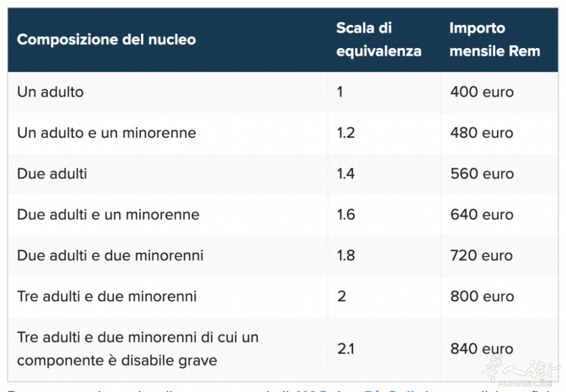Select the row mentioning "disabile grave"
566x392 pixels.
point(138,348)
